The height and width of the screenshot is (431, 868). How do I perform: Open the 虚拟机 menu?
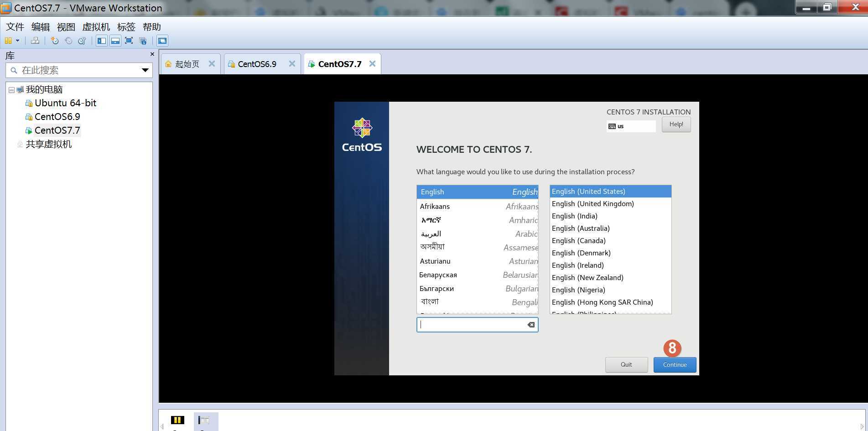pos(96,27)
